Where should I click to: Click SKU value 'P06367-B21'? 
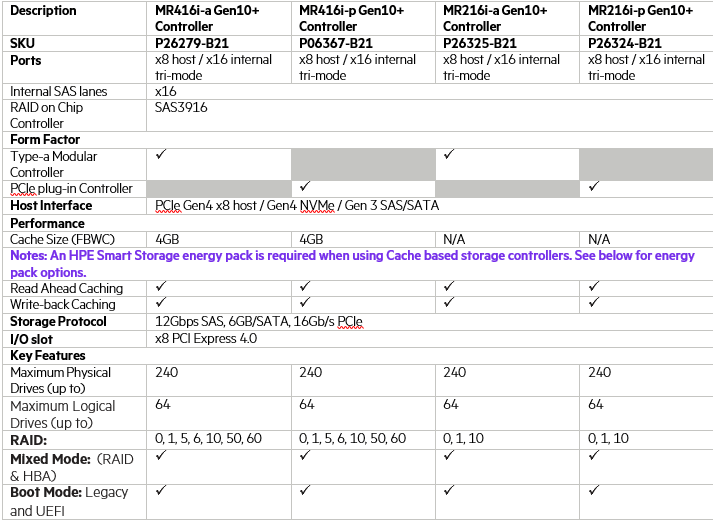pos(336,43)
